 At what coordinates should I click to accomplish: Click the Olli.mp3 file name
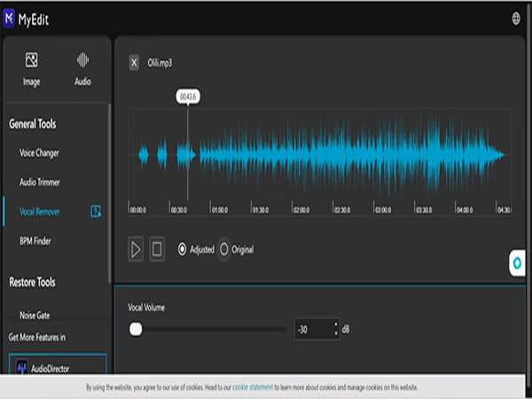160,63
